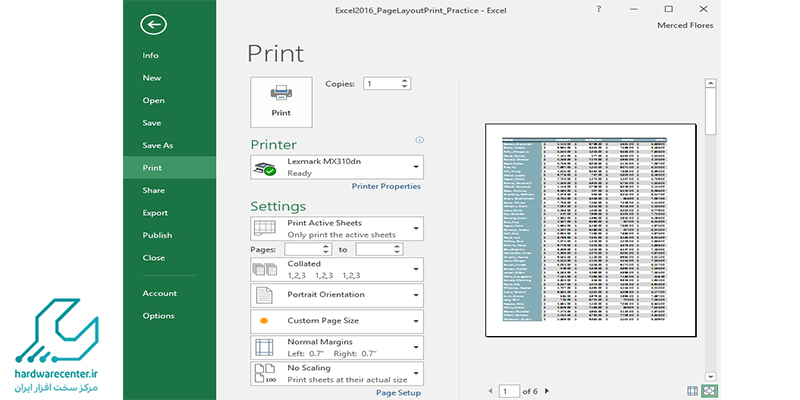Image resolution: width=800 pixels, height=400 pixels.
Task: Click the printer icon on the Print button
Action: tap(281, 93)
